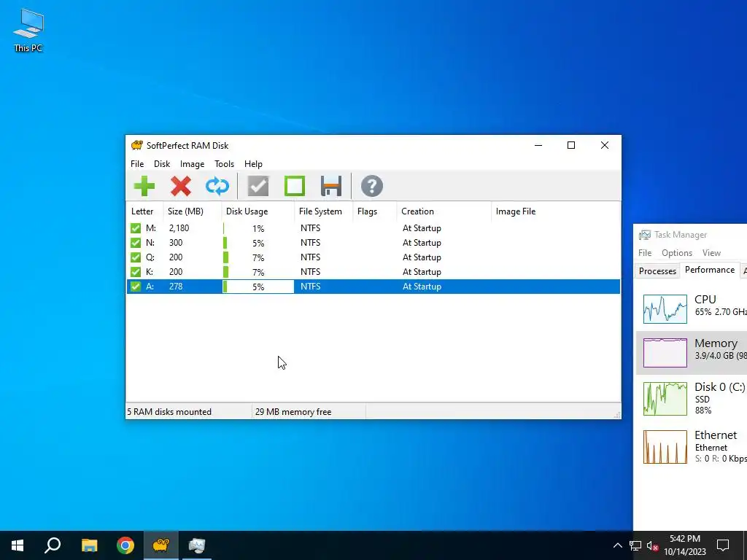Uncheck the A: drive checkbox
This screenshot has height=560, width=747.
point(136,286)
